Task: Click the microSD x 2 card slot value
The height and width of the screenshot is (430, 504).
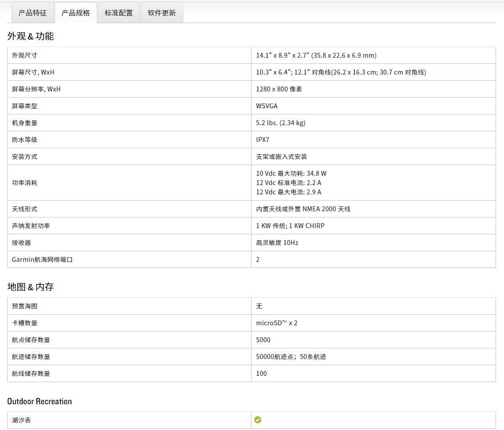Action: [x=276, y=323]
